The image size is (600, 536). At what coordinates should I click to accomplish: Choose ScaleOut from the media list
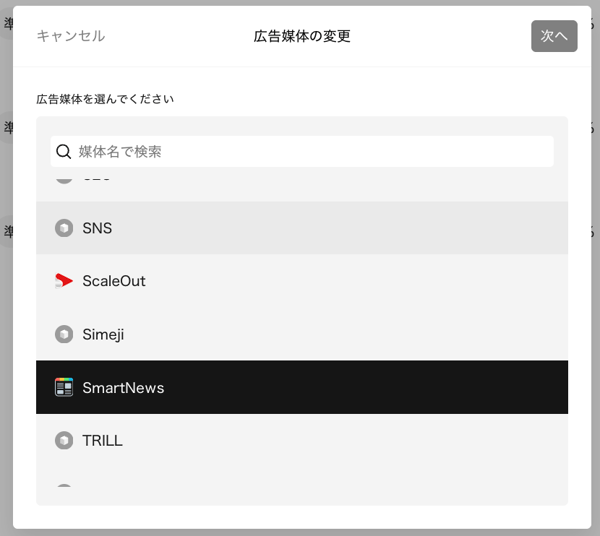(x=302, y=281)
